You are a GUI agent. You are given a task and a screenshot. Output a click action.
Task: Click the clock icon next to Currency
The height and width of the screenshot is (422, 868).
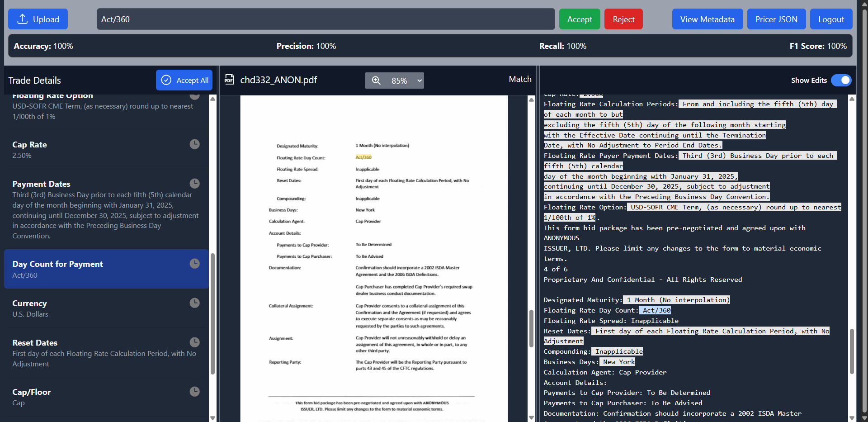194,303
